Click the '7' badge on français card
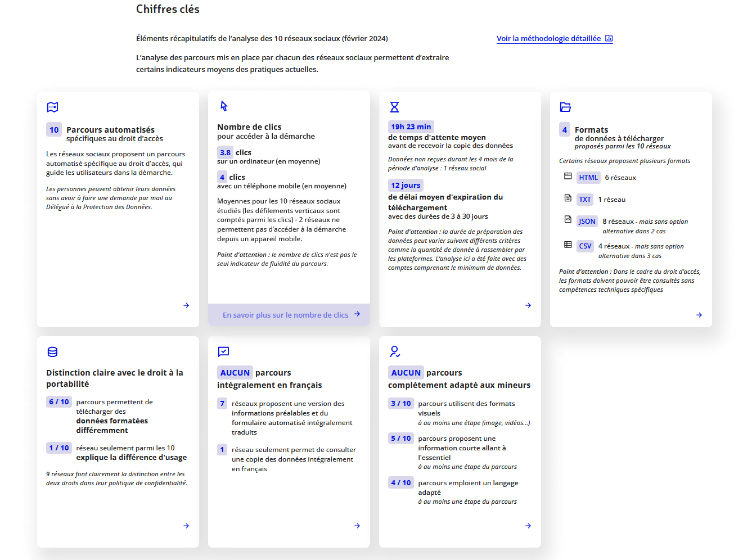Screen dimensions: 752x560 click(x=222, y=403)
